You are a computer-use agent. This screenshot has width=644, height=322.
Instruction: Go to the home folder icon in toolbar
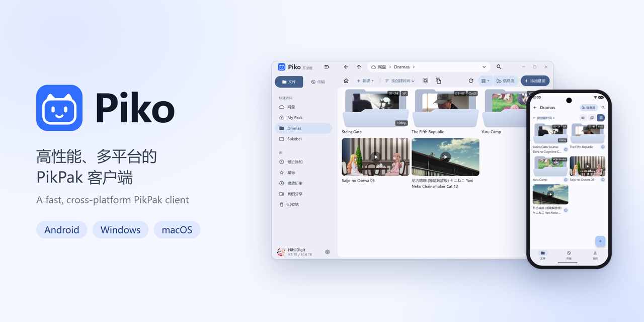coord(346,80)
